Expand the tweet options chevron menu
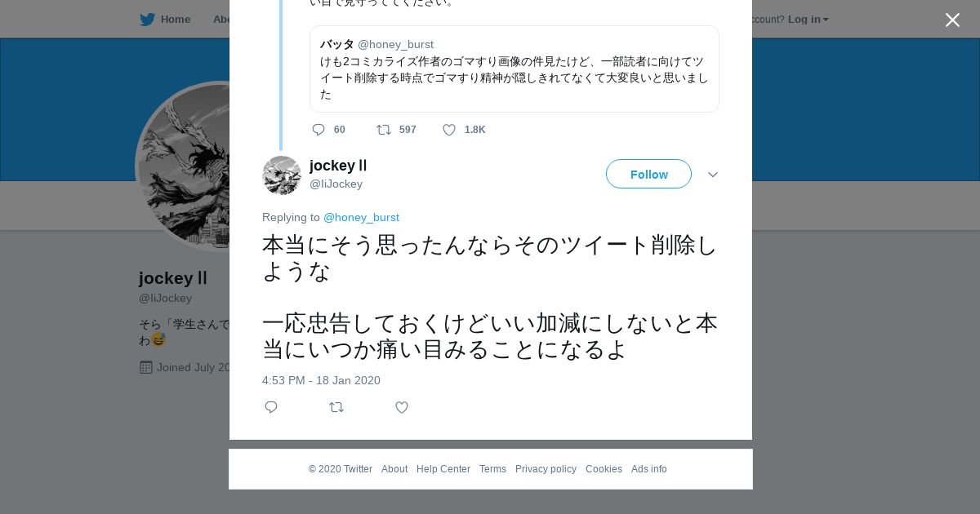Viewport: 980px width, 514px height. tap(713, 175)
